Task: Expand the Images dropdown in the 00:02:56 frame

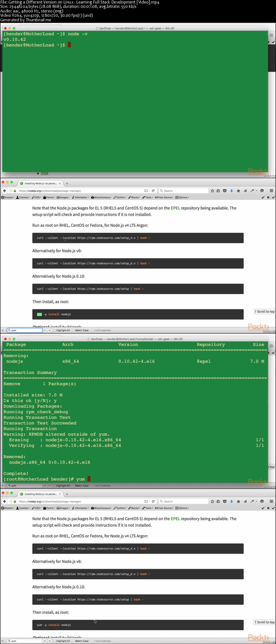Action: pyautogui.click(x=63, y=197)
